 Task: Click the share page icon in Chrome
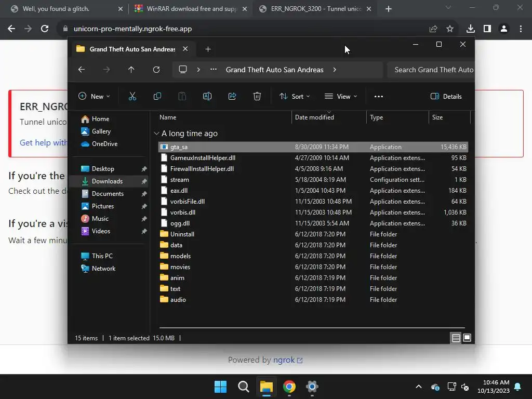pyautogui.click(x=433, y=29)
